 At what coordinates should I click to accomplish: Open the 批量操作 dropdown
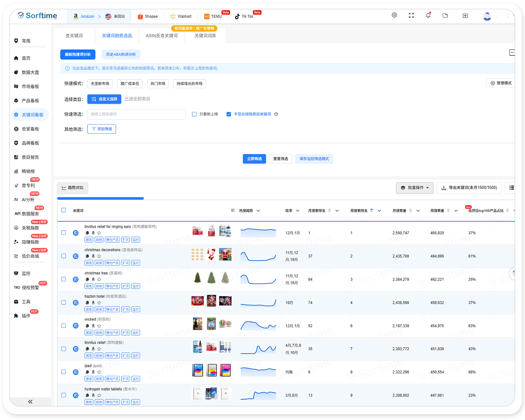[x=415, y=188]
